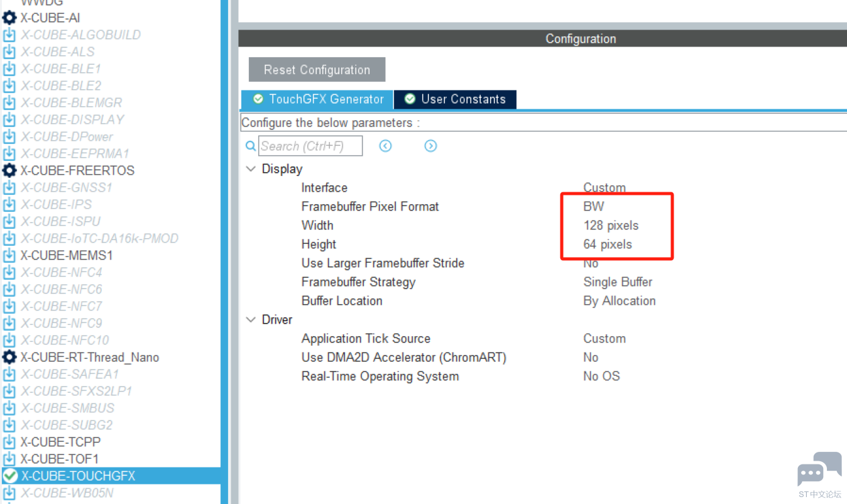This screenshot has width=847, height=504.
Task: Open the Application Tick Source value Custom
Action: coord(604,339)
